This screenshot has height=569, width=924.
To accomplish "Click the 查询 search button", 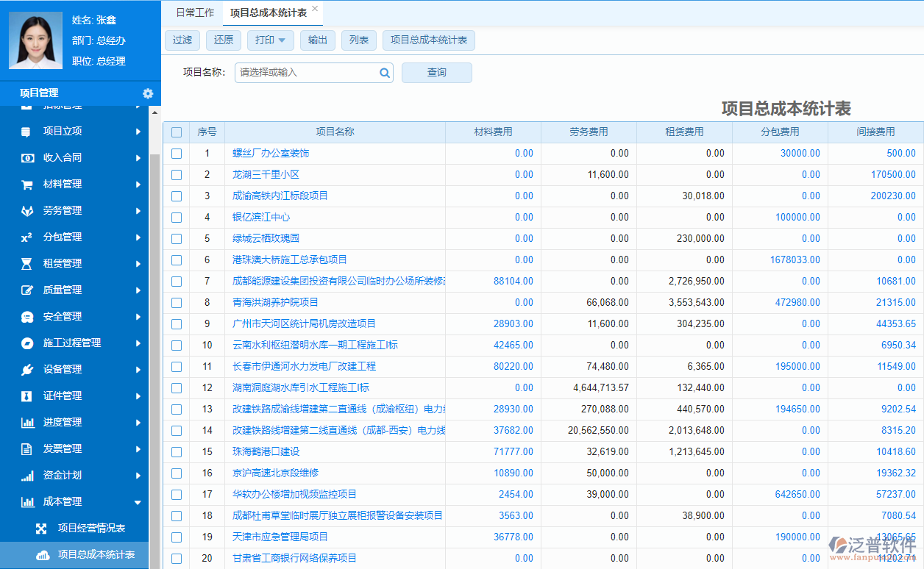I will pyautogui.click(x=436, y=73).
